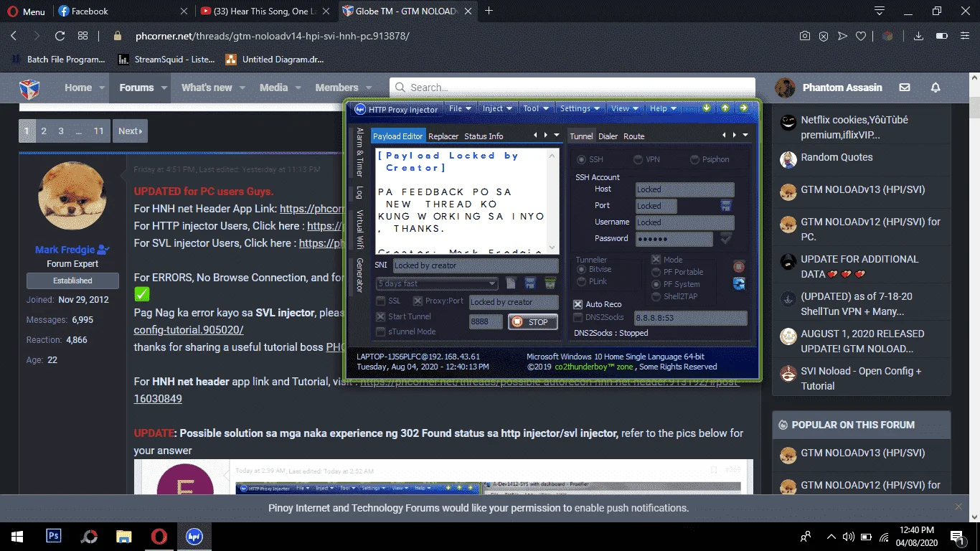
Task: Take a snapshot with the camera icon
Action: pos(805,36)
